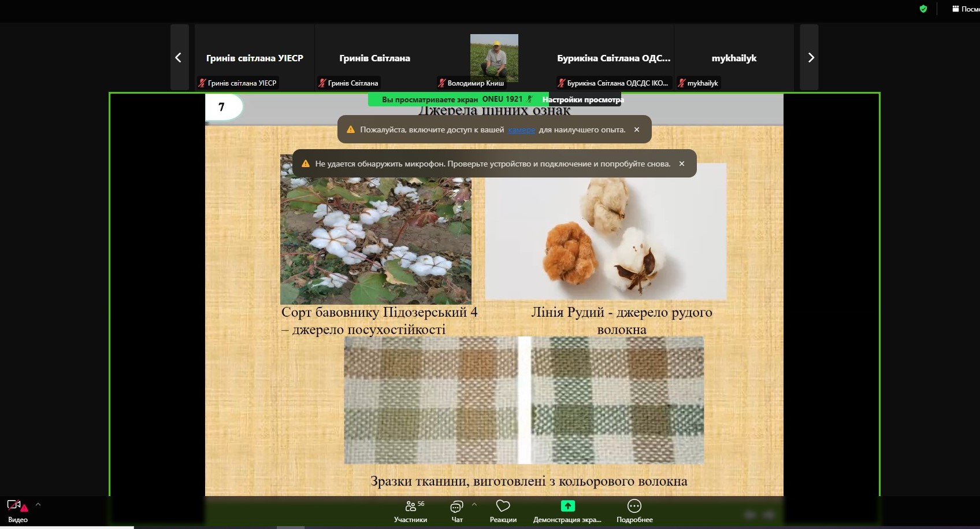Screen dimensions: 980x529
Task: Open the Чат chat panel
Action: coord(456,510)
